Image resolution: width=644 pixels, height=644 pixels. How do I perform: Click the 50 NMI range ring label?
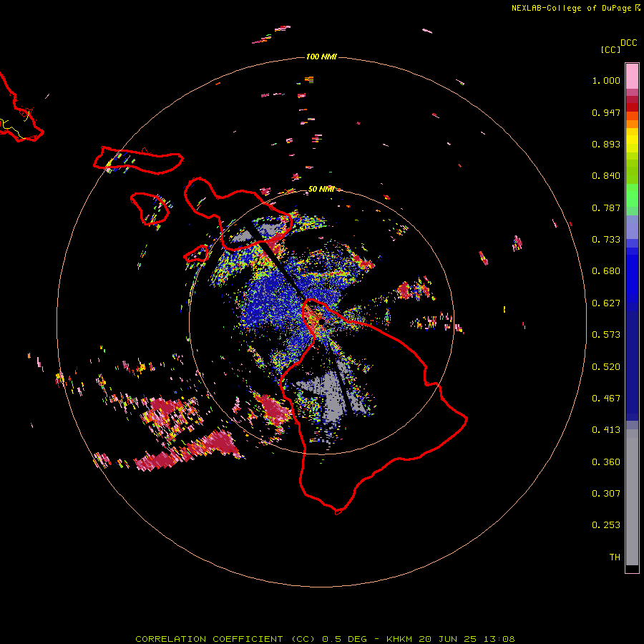321,189
